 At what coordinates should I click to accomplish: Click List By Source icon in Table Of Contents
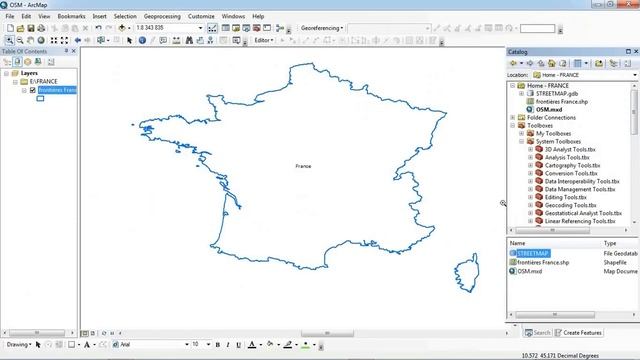(x=18, y=62)
